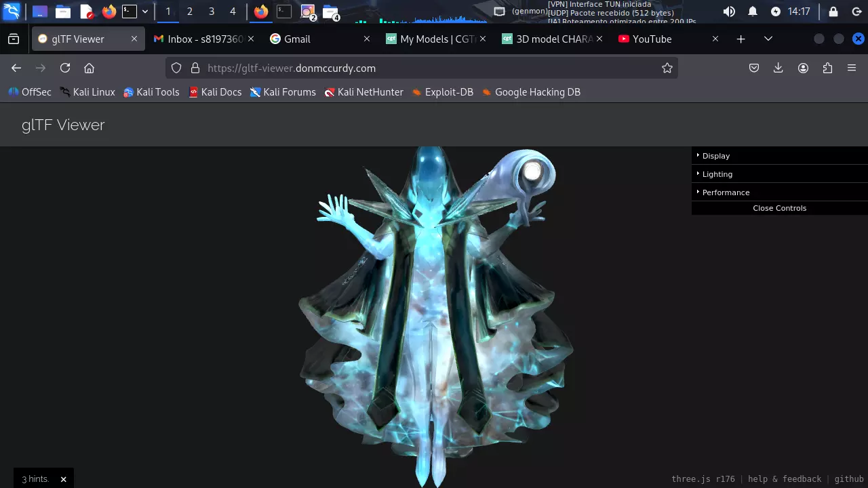Go to the Firefox home page
868x488 pixels.
click(89, 68)
